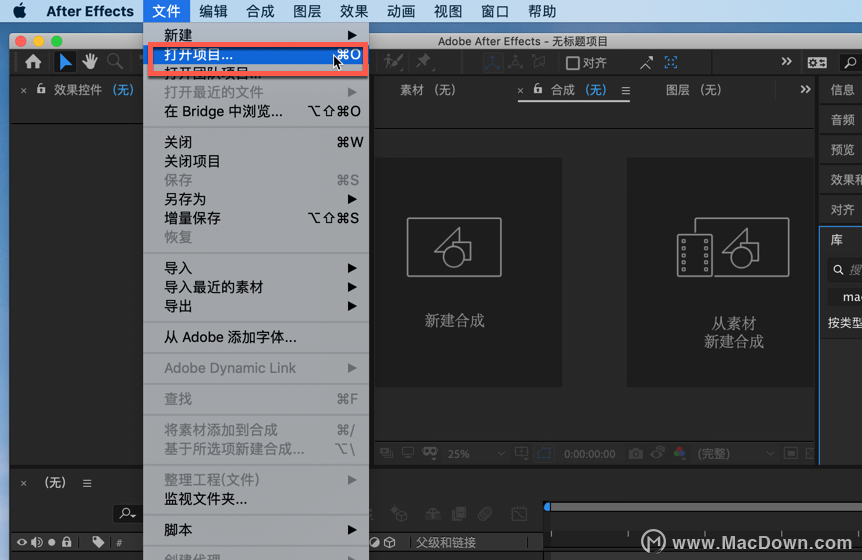Image resolution: width=862 pixels, height=560 pixels.
Task: Open the 合成 menu in menu bar
Action: 260,11
